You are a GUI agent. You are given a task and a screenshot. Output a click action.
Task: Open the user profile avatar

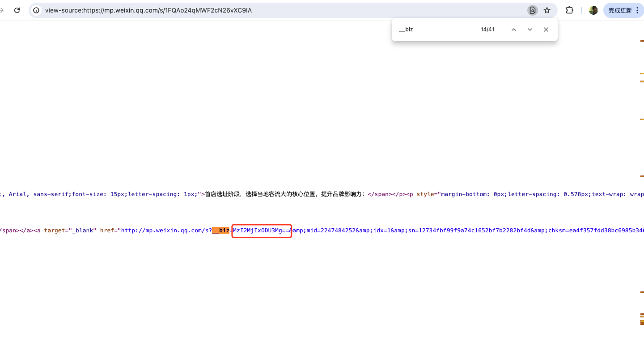point(593,10)
